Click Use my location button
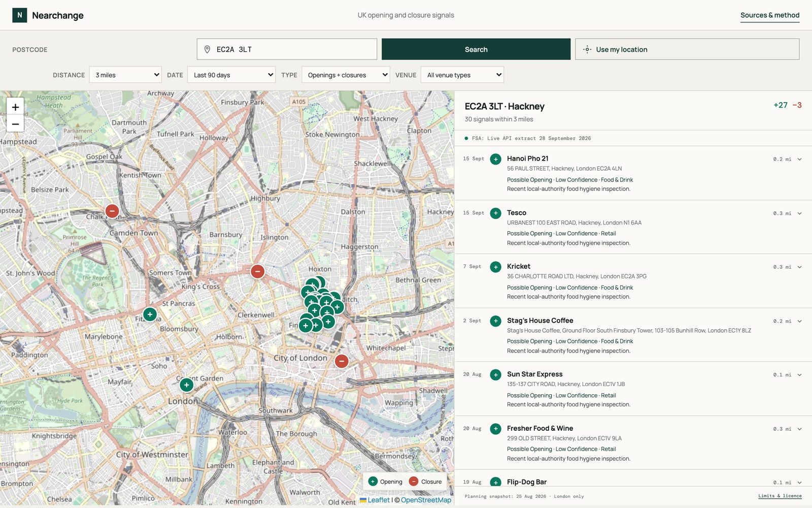Image resolution: width=812 pixels, height=508 pixels. point(687,49)
